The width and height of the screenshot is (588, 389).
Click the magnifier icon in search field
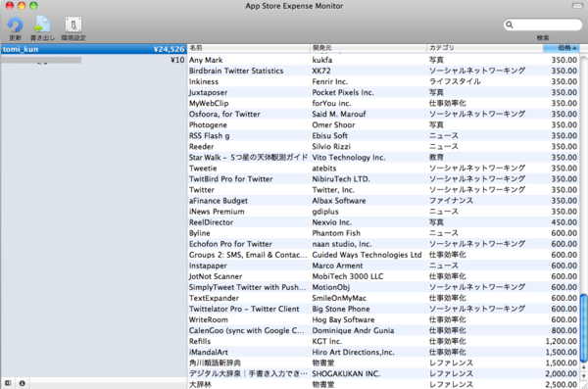[510, 24]
